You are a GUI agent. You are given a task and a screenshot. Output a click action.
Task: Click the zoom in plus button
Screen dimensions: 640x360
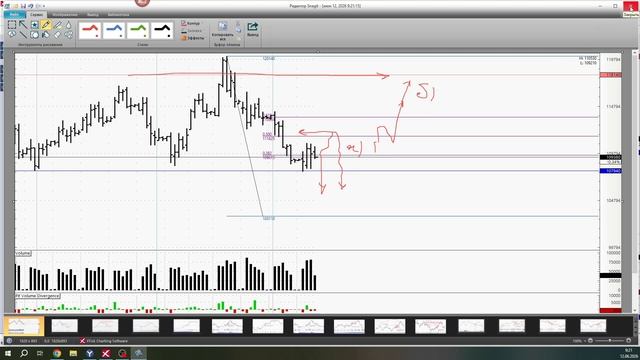tap(629, 340)
